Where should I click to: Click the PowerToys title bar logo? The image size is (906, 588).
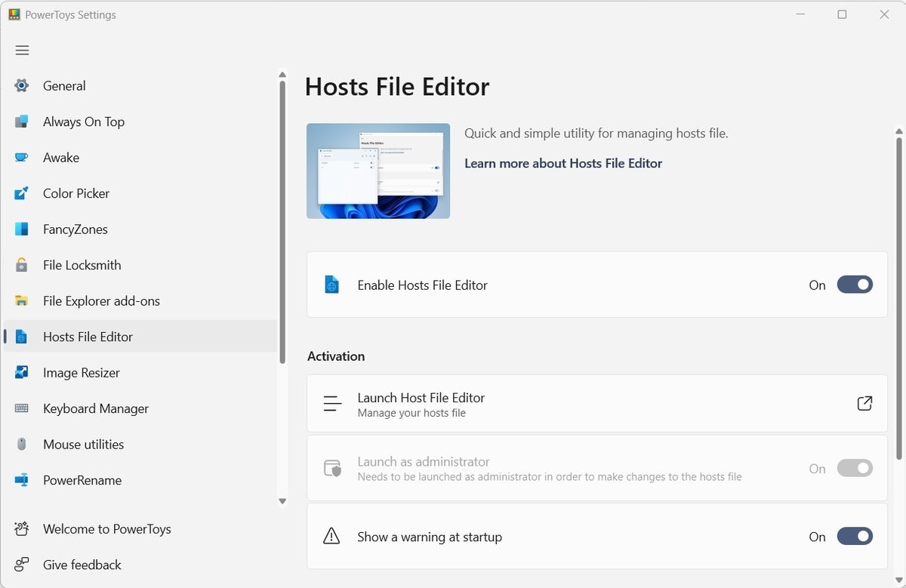pos(14,14)
